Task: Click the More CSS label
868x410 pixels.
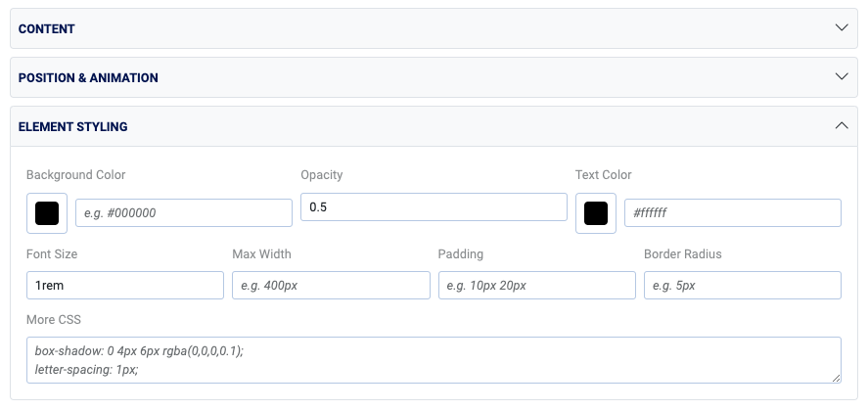Action: pyautogui.click(x=54, y=320)
